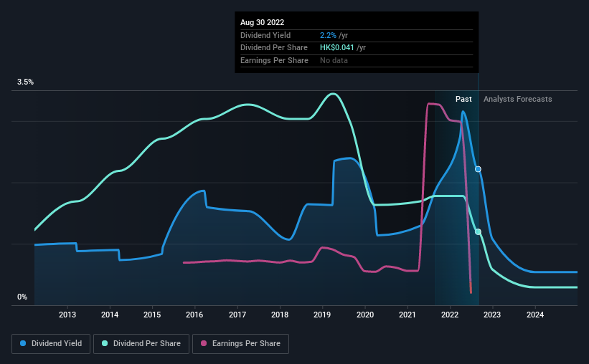Viewport: 589px width, 364px height.
Task: Select the 2019 year axis label
Action: coord(322,315)
